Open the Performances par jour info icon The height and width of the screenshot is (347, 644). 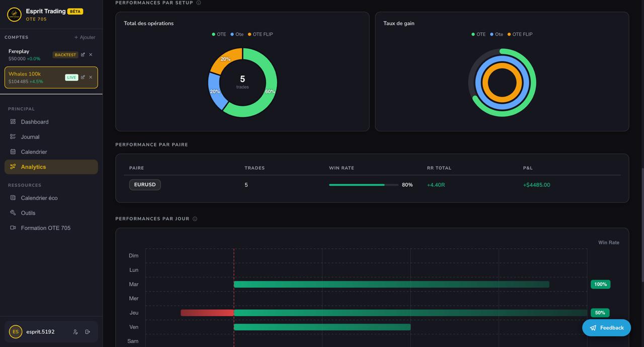(x=195, y=219)
